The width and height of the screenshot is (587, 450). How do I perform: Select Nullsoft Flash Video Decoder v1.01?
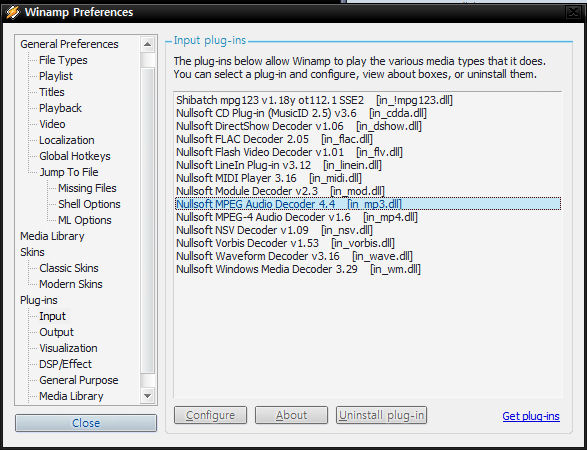368,152
